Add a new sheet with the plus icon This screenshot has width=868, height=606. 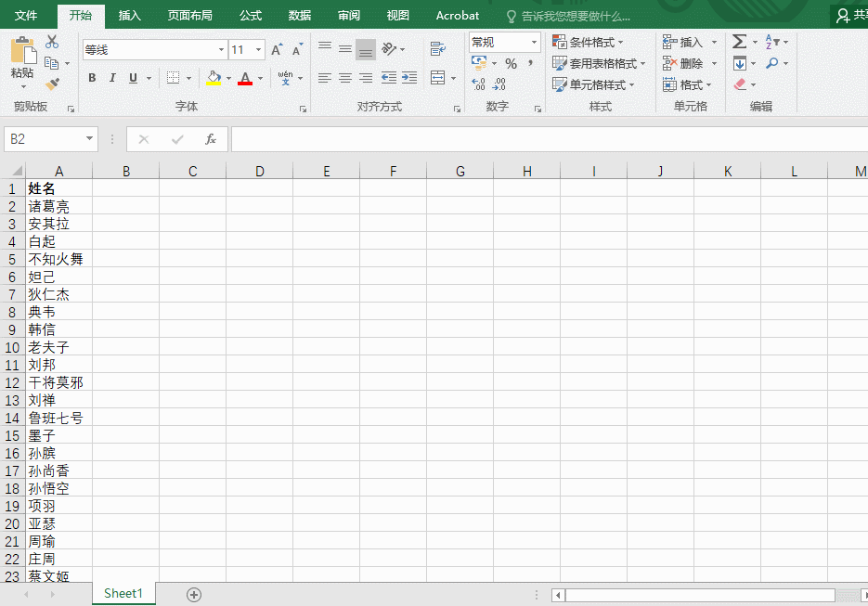tap(194, 594)
